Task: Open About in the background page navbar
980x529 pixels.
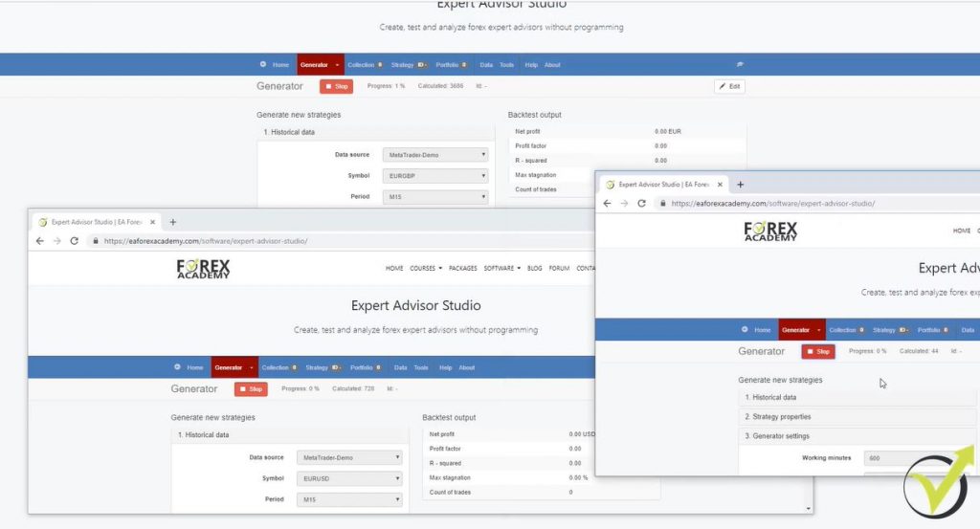Action: (x=552, y=65)
